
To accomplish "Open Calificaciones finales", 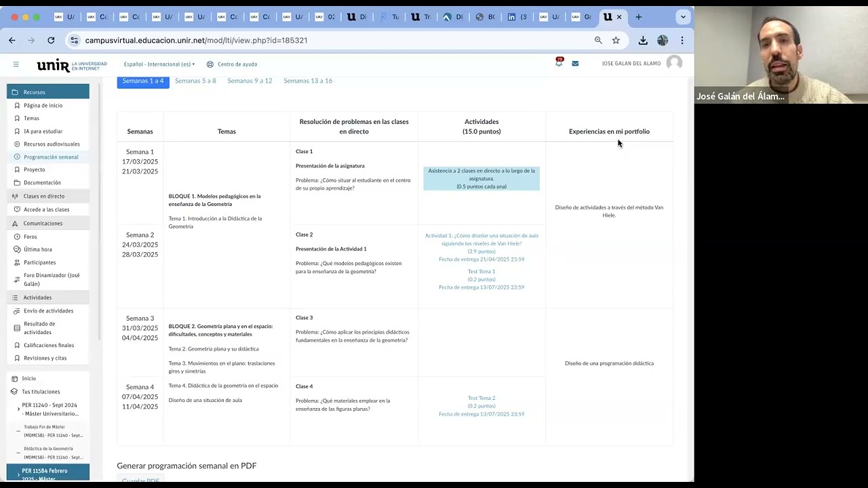I will pos(49,346).
